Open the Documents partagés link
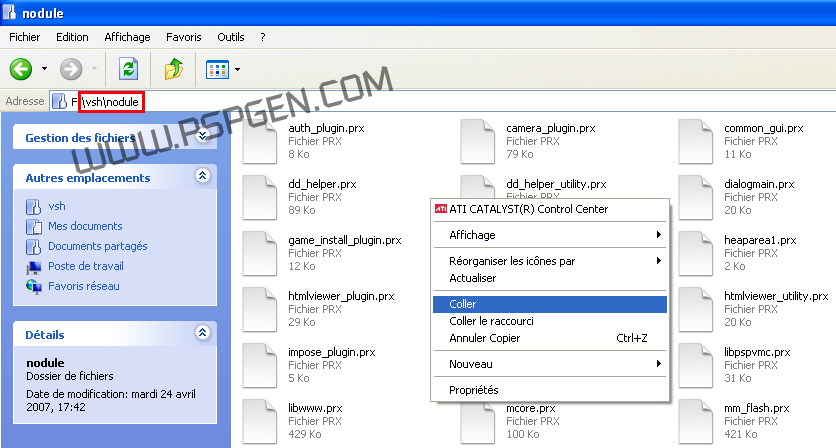 pos(98,246)
